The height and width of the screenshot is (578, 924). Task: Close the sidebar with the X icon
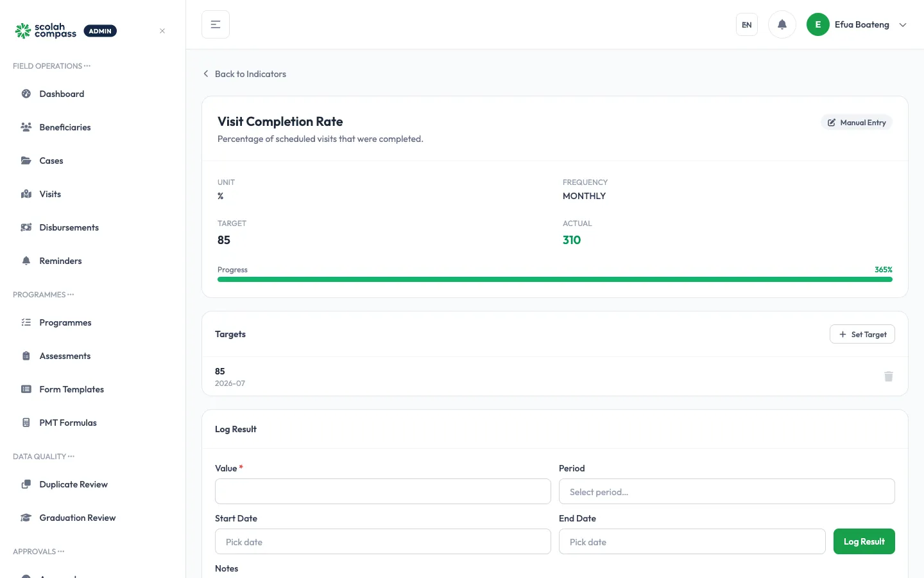point(162,31)
